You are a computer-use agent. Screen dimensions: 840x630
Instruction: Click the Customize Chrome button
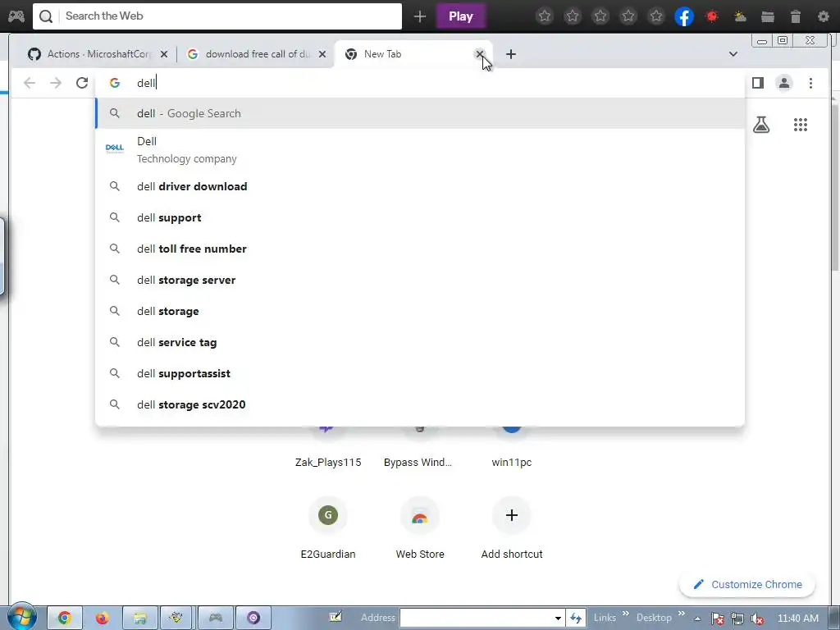click(747, 584)
